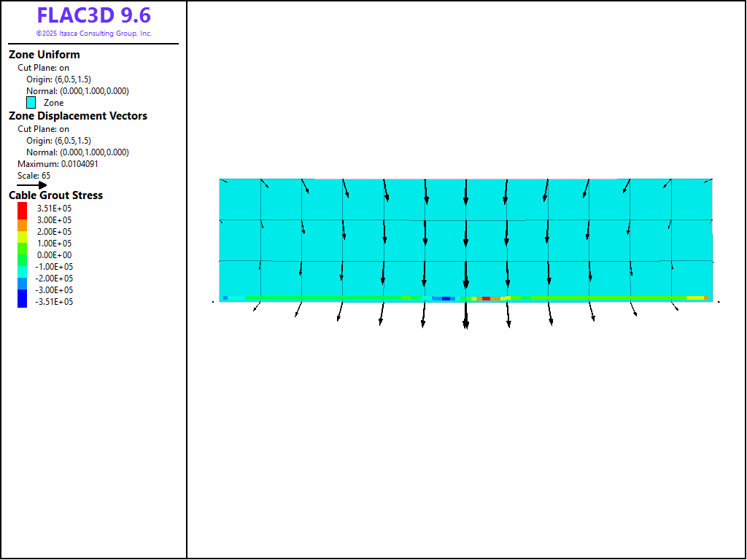Click the displacement vector scale arrow icon
This screenshot has height=560, width=747.
point(31,185)
